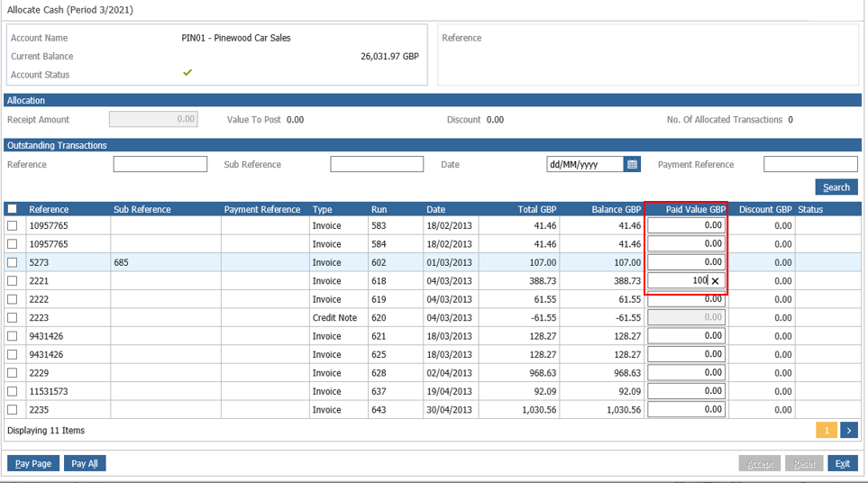The width and height of the screenshot is (868, 483).
Task: Click the date 30/04/2013 cell
Action: click(451, 410)
